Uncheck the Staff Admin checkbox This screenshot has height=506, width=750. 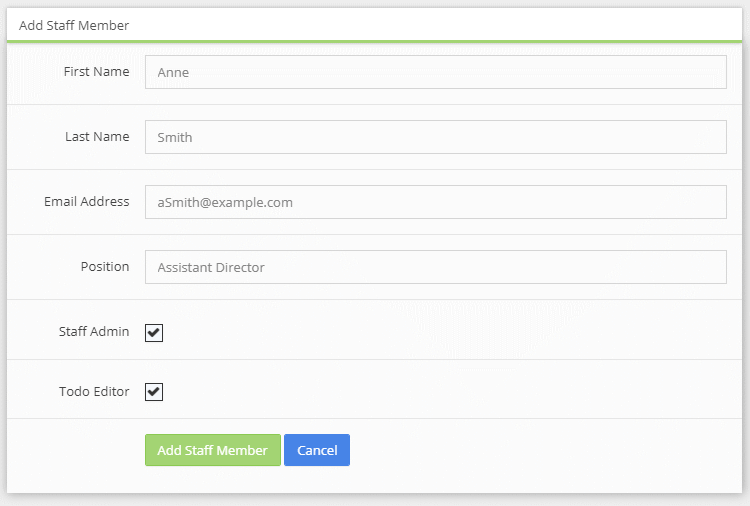click(x=154, y=332)
